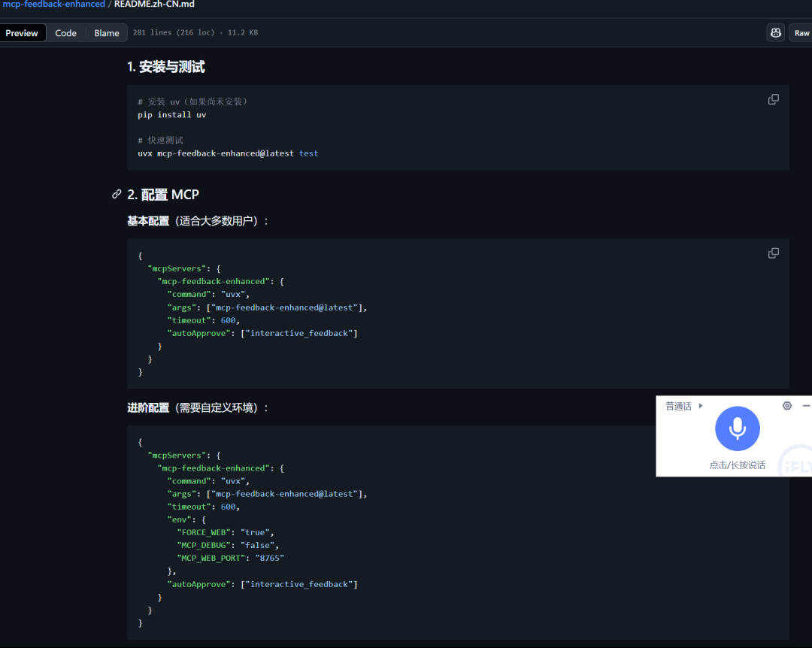Open the iFly voice widget settings gear

coord(787,406)
